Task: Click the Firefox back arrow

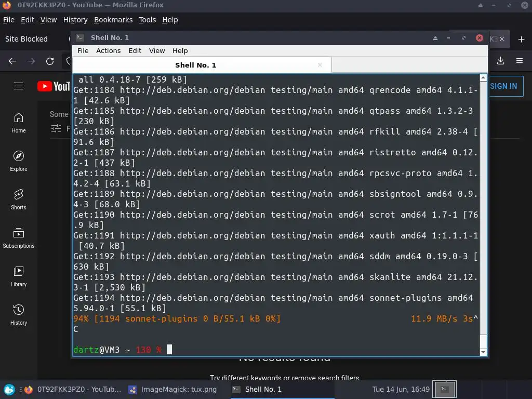Action: (x=12, y=61)
